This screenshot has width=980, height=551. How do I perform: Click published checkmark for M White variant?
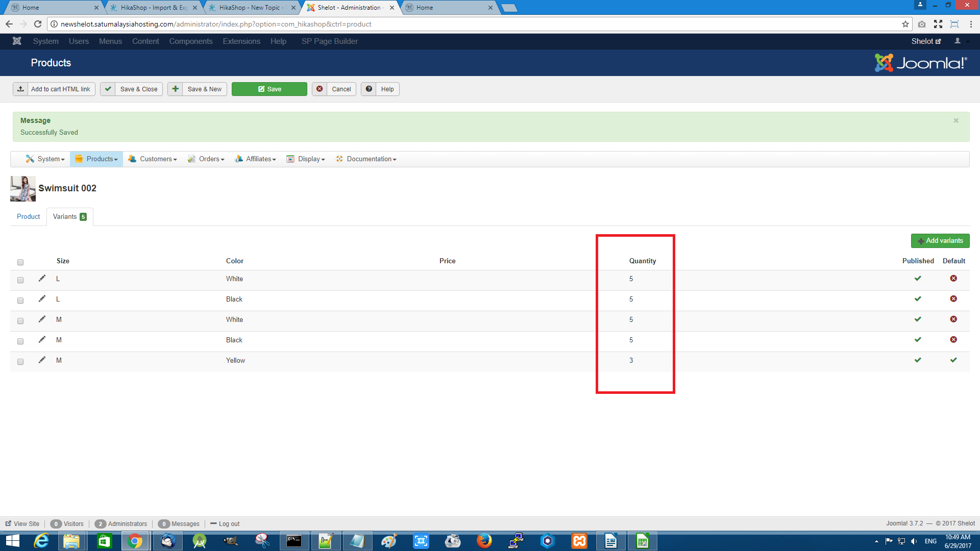point(918,319)
